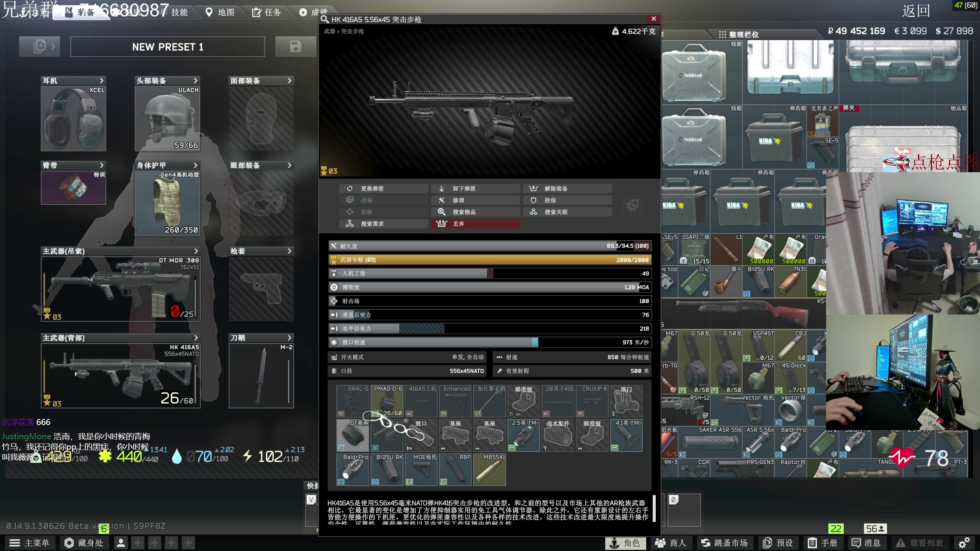Expand the 臂带 slot arrow
The height and width of the screenshot is (551, 980).
click(101, 165)
